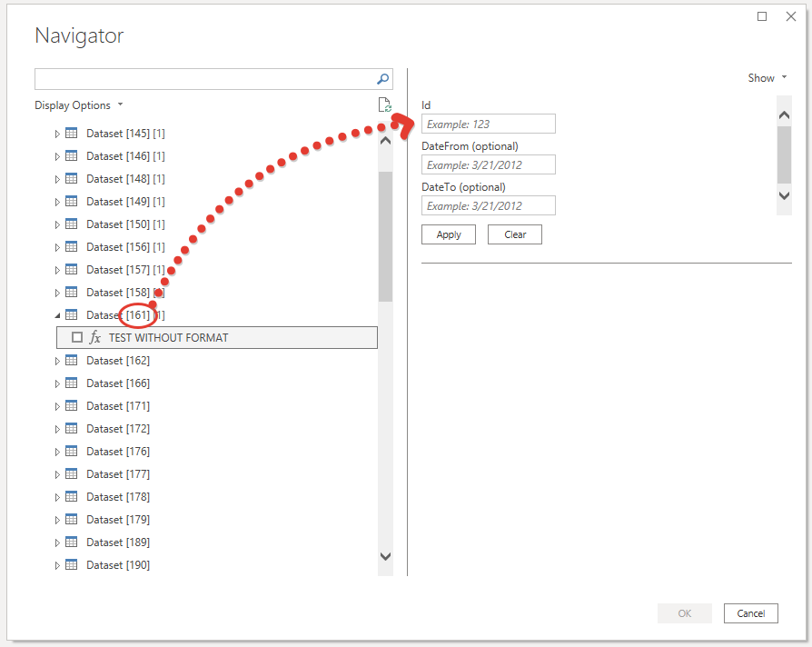Click table icon of Dataset [146]
The width and height of the screenshot is (812, 647).
(72, 156)
